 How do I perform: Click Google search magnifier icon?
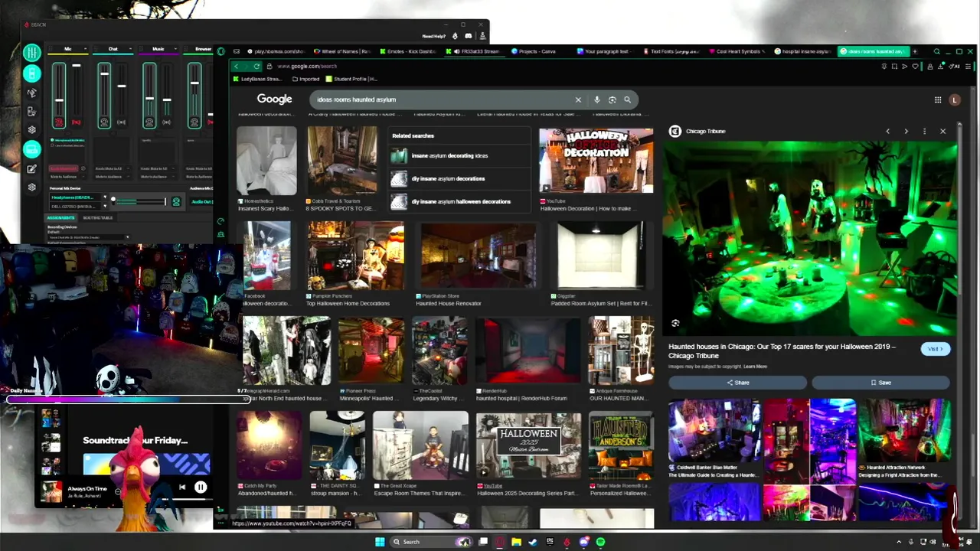point(627,99)
